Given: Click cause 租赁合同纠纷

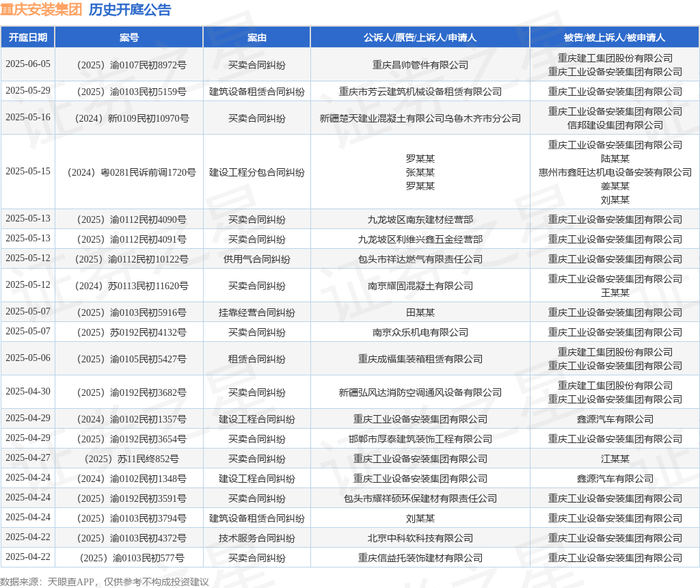Looking at the screenshot, I should 257,360.
